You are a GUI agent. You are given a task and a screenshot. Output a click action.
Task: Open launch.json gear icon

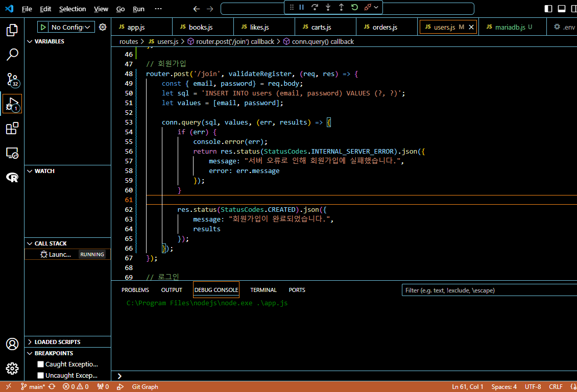point(103,27)
